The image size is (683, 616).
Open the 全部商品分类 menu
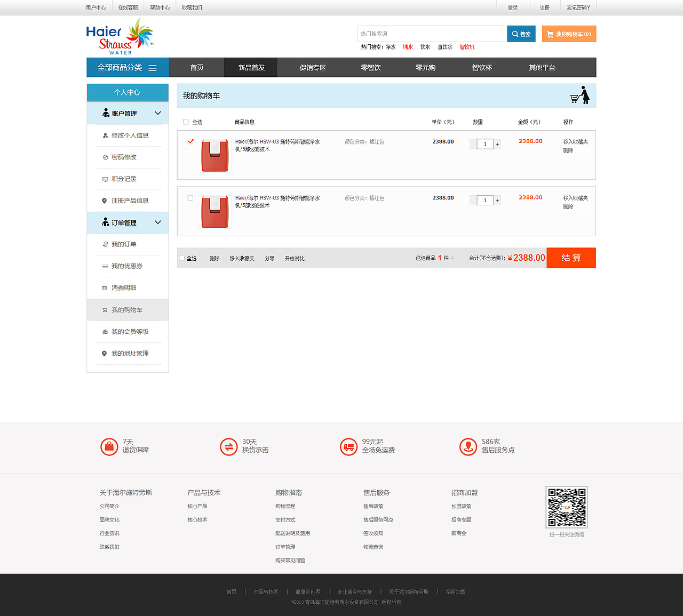(x=128, y=67)
